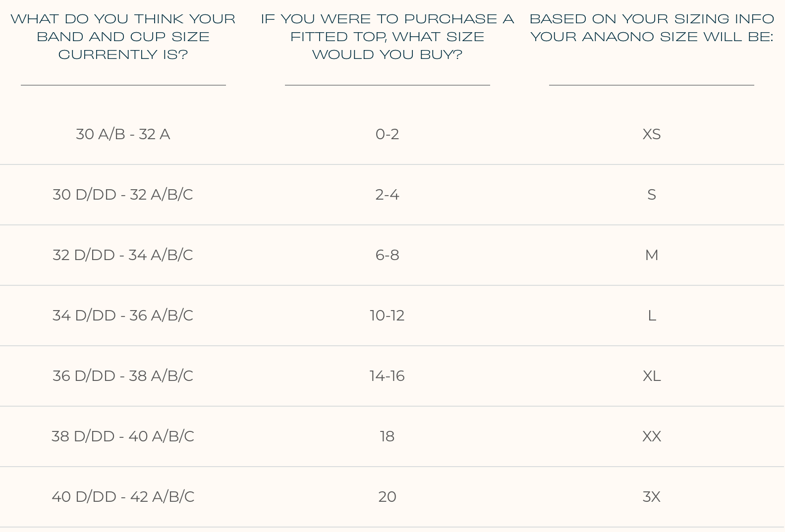Select the AnaOno size 'XL'
The height and width of the screenshot is (532, 785).
(x=652, y=376)
